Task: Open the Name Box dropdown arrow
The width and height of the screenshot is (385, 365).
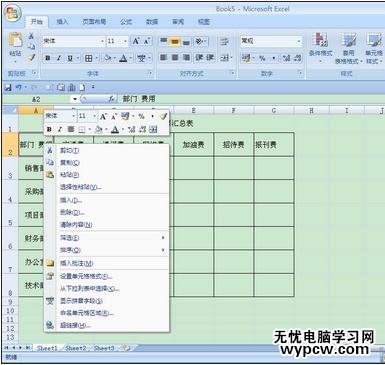Action: click(75, 99)
